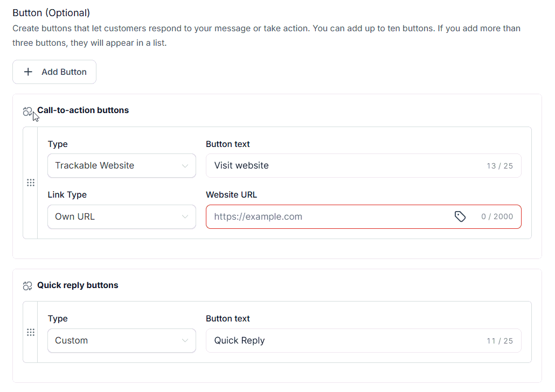This screenshot has width=555, height=392.
Task: Open the Link Type dropdown showing Own URL
Action: click(x=121, y=216)
